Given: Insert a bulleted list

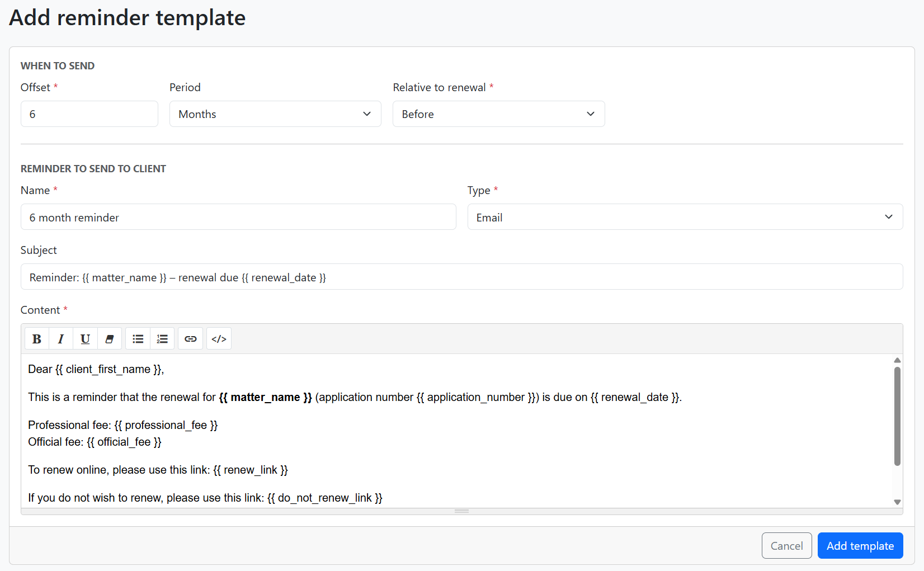Looking at the screenshot, I should click(138, 338).
